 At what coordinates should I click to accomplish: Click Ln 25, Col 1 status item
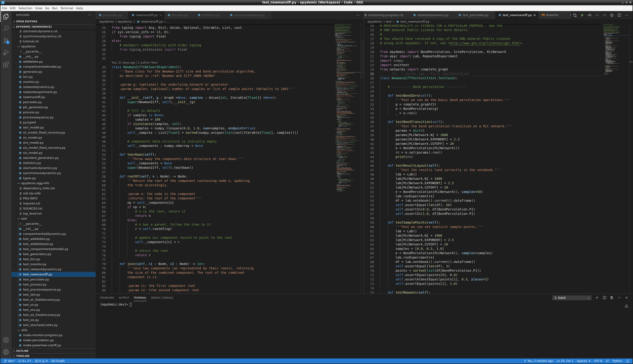[565, 361]
